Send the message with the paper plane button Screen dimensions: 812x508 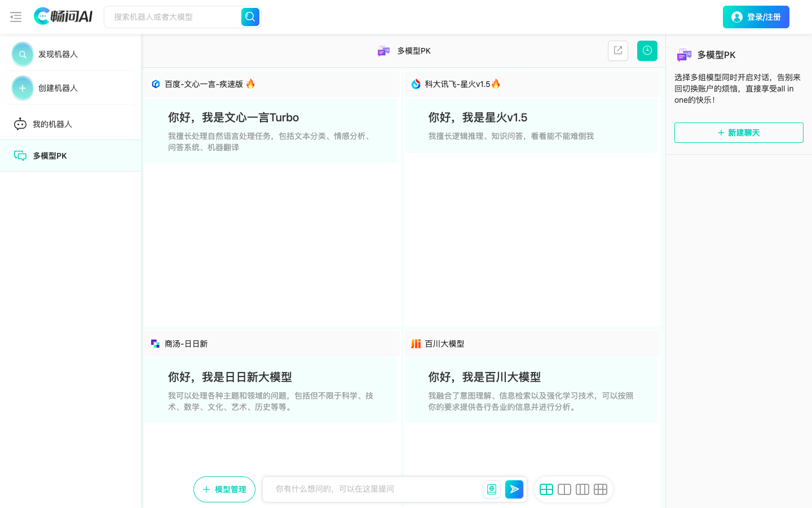[x=514, y=489]
